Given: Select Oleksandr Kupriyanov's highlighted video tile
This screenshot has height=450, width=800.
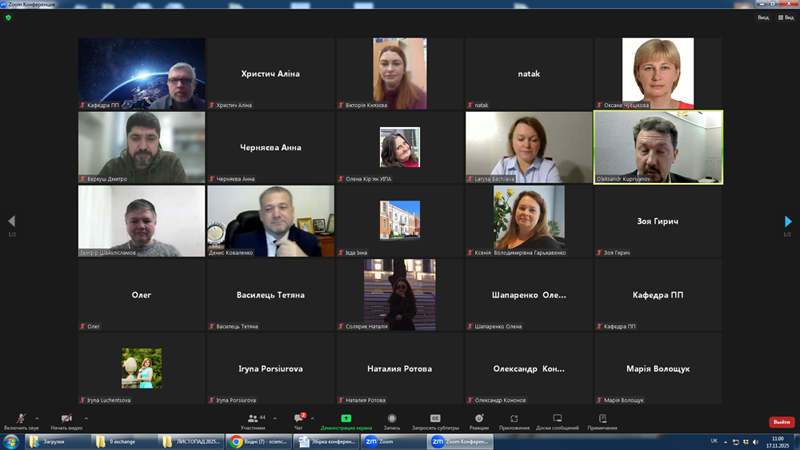Looking at the screenshot, I should click(x=658, y=147).
